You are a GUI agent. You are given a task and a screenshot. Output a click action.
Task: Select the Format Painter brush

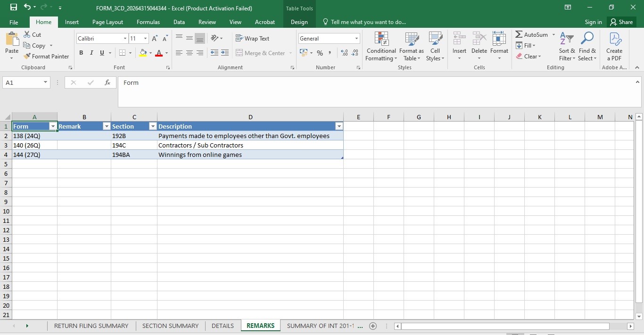click(x=27, y=56)
